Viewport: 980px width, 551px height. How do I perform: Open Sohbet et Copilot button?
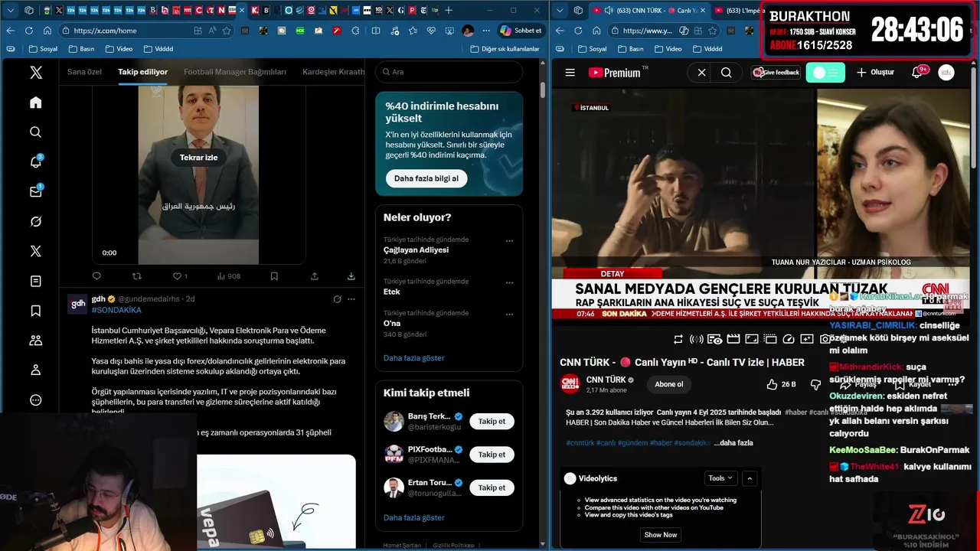click(521, 31)
